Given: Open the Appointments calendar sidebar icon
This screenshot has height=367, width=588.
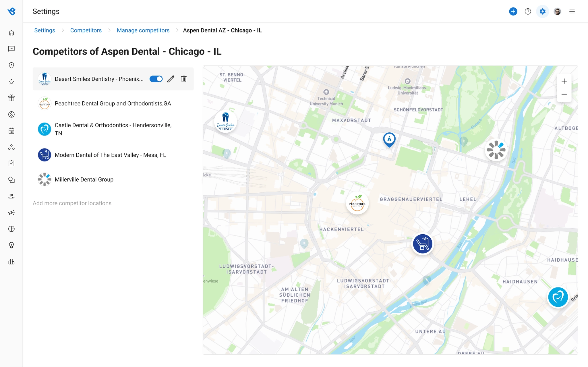Looking at the screenshot, I should coord(11,131).
